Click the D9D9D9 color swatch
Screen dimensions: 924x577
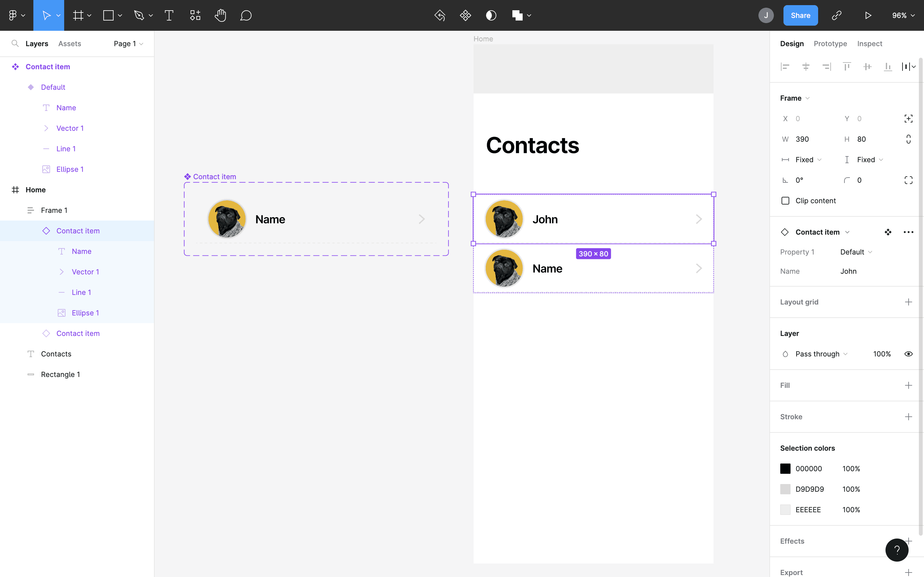pos(785,489)
